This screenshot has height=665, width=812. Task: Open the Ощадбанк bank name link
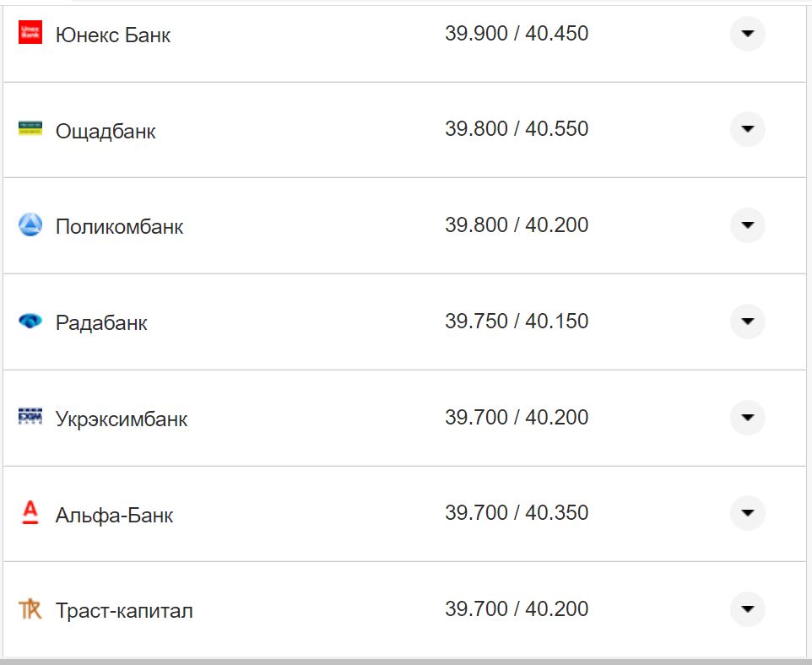[x=106, y=132]
